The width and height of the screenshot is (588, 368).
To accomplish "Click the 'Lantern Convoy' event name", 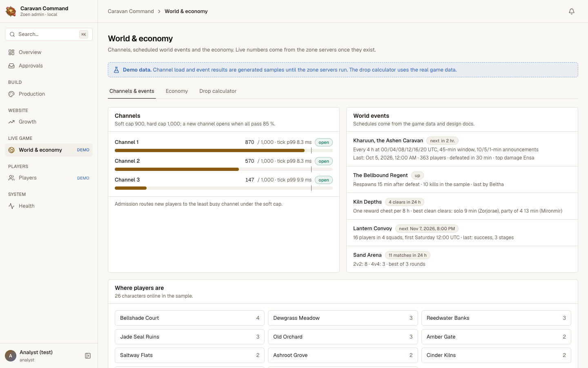I will (x=372, y=229).
